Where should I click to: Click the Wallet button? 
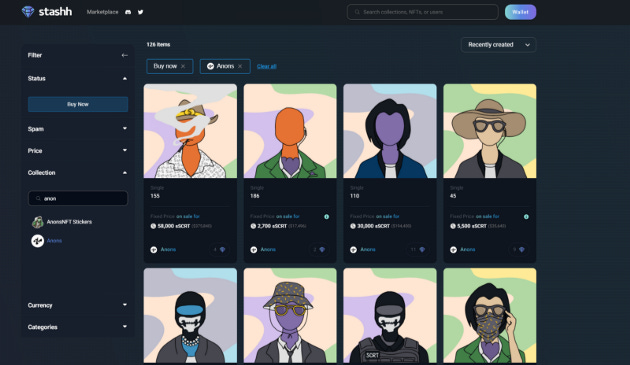coord(520,12)
